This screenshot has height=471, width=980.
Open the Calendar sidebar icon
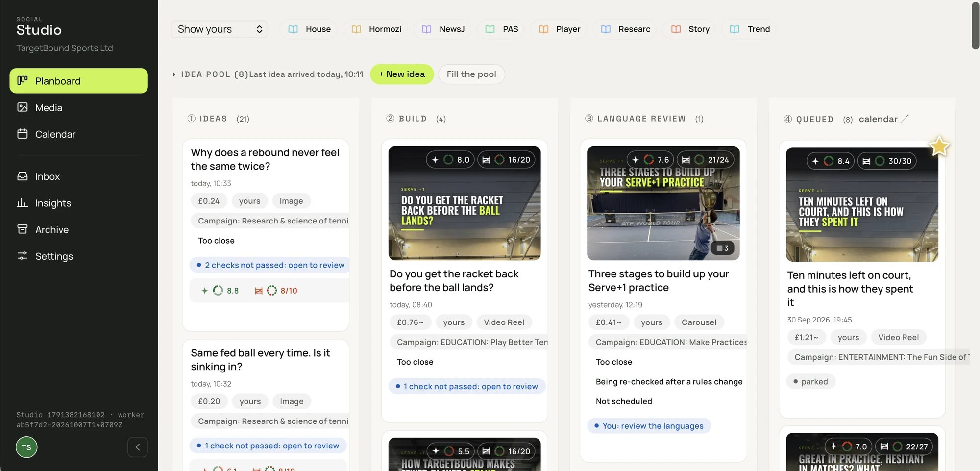click(23, 134)
